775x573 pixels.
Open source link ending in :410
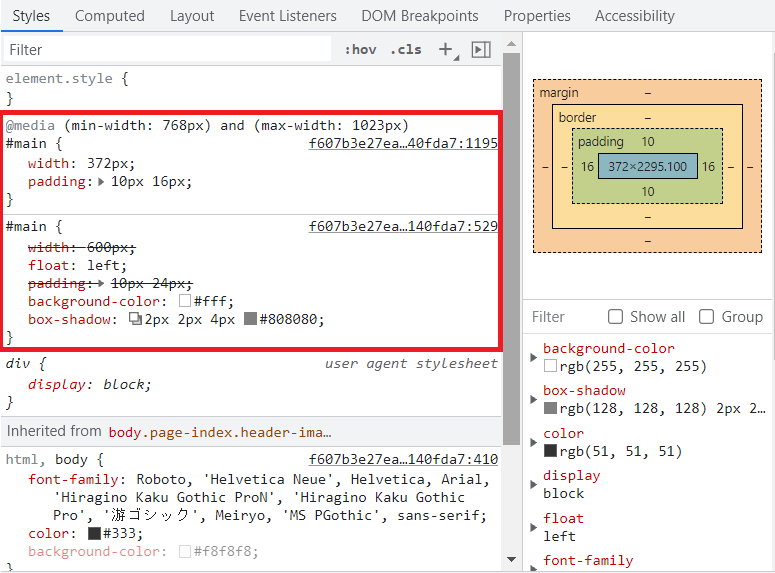403,459
